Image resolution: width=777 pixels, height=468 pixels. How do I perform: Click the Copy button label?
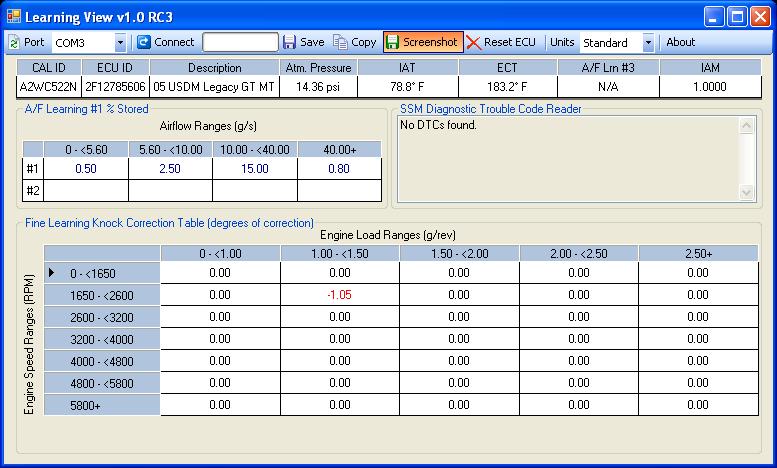pyautogui.click(x=364, y=42)
